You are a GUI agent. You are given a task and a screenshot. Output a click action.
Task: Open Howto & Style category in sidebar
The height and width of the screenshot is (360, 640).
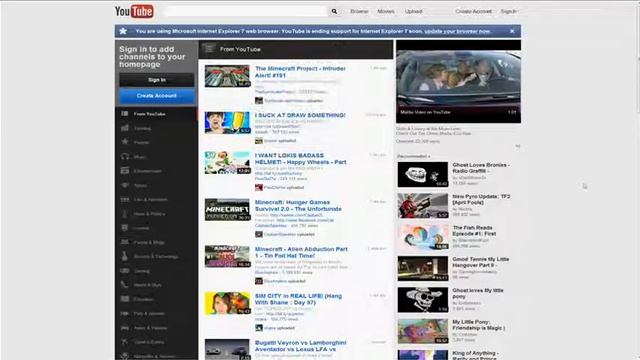pos(156,285)
